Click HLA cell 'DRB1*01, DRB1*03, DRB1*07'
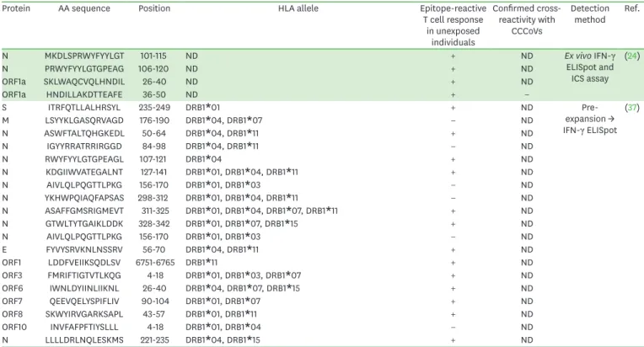Image resolution: width=644 pixels, height=347 pixels. point(243,275)
